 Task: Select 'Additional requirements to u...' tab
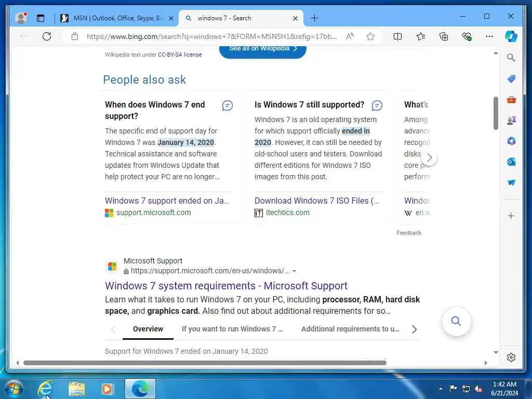pyautogui.click(x=350, y=329)
